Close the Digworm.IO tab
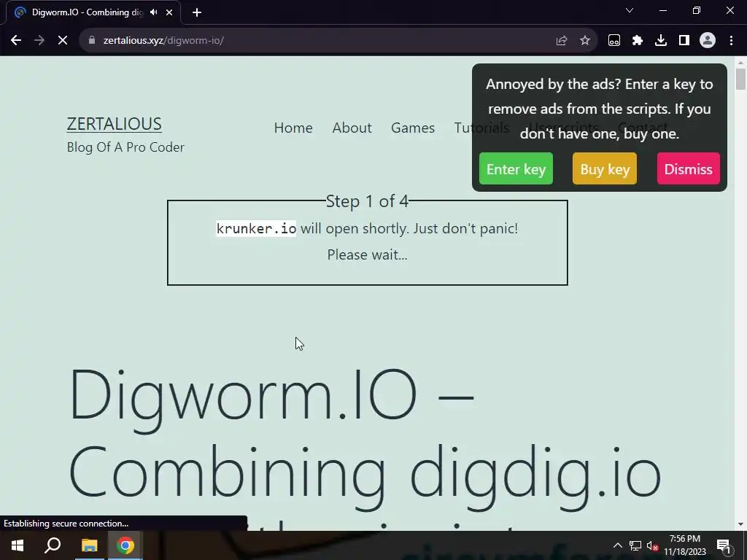The height and width of the screenshot is (560, 747). 169,12
